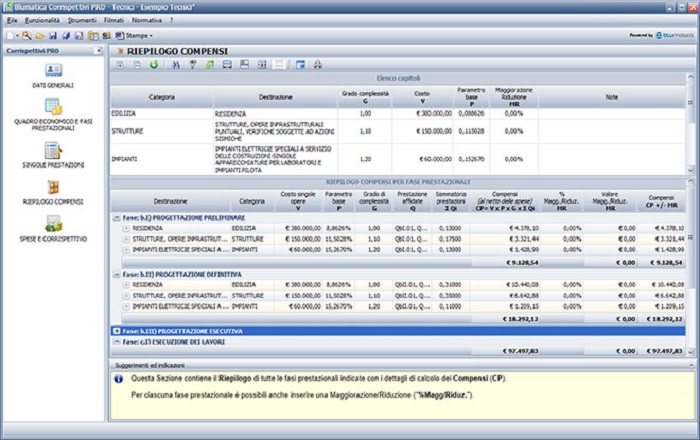Click the printer icon in section toolbar

point(317,65)
